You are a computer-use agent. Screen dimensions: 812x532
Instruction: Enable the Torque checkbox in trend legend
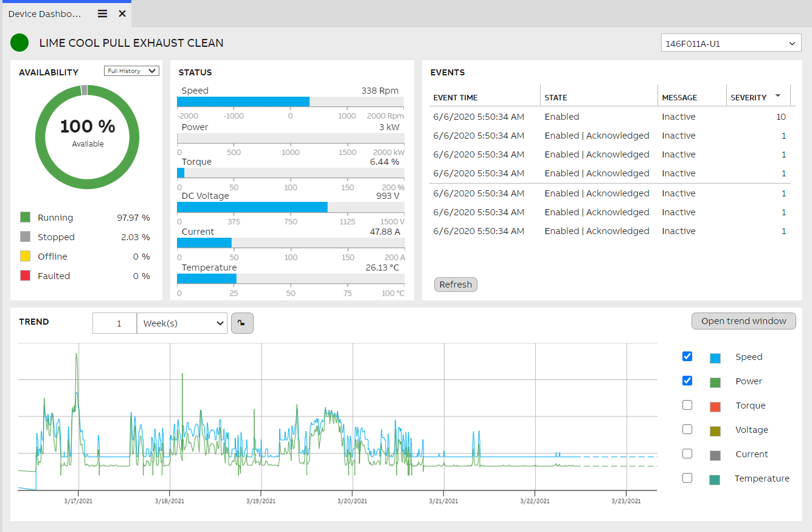687,404
